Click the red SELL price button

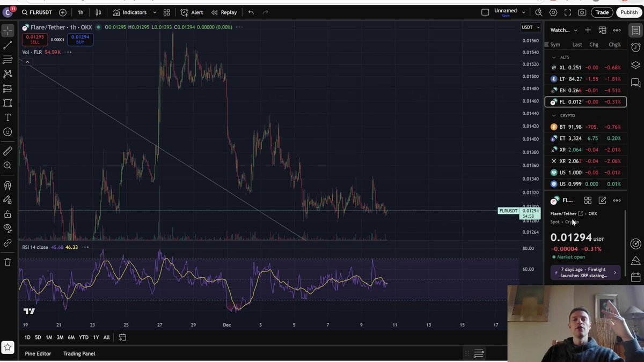tap(35, 39)
